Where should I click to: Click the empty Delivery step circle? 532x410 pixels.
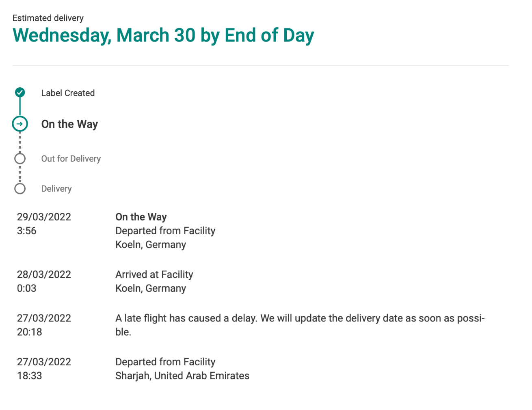click(20, 188)
